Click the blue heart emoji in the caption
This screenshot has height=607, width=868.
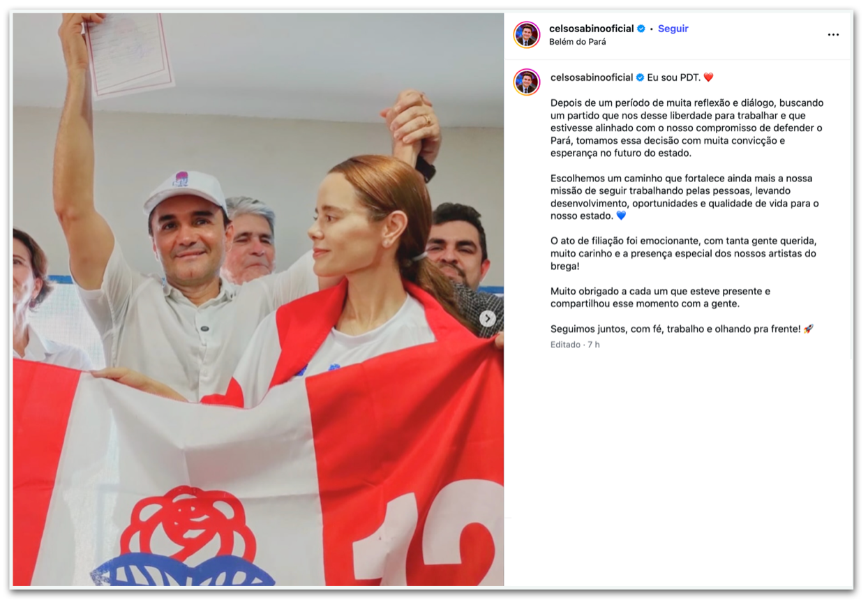[x=621, y=216]
